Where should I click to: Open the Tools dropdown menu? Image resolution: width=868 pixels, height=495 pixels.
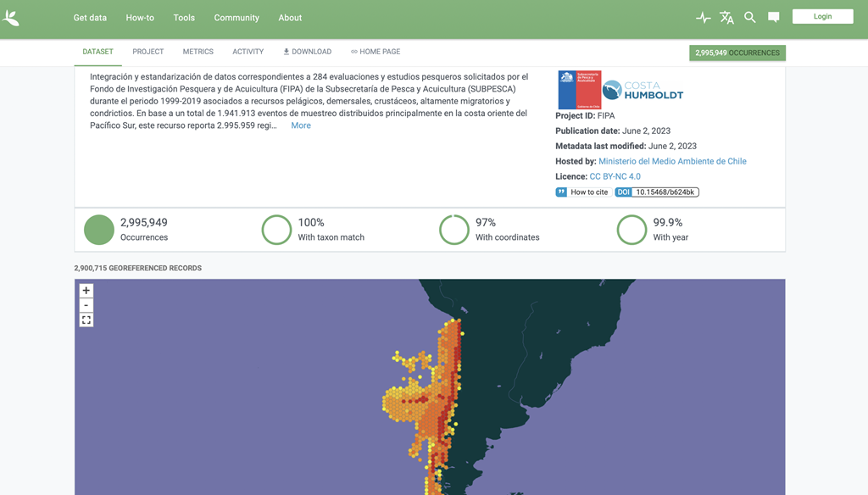(184, 18)
